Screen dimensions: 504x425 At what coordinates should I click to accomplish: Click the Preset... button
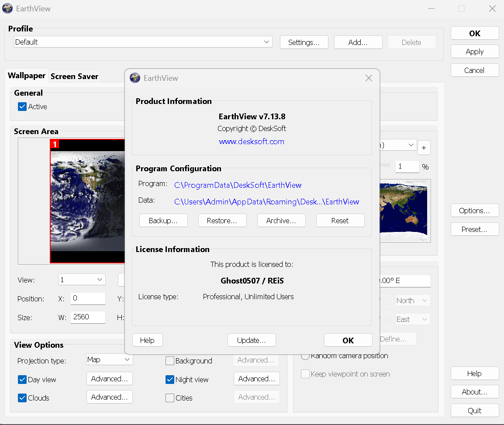(x=475, y=229)
